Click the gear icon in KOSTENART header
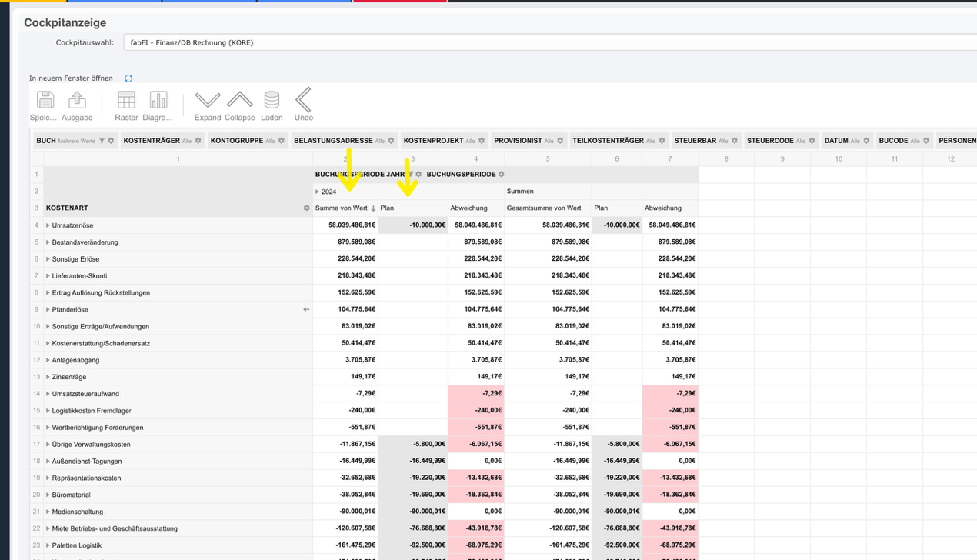The width and height of the screenshot is (977, 560). [306, 208]
